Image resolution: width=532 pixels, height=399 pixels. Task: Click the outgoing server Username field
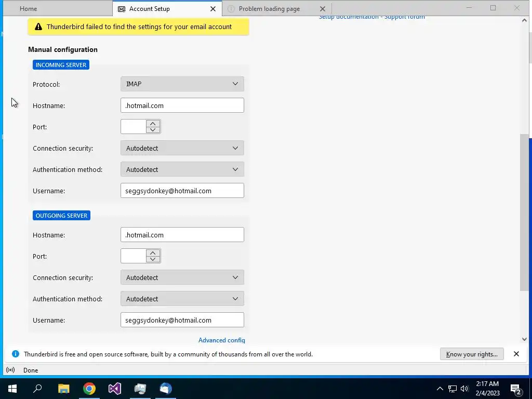click(x=182, y=320)
